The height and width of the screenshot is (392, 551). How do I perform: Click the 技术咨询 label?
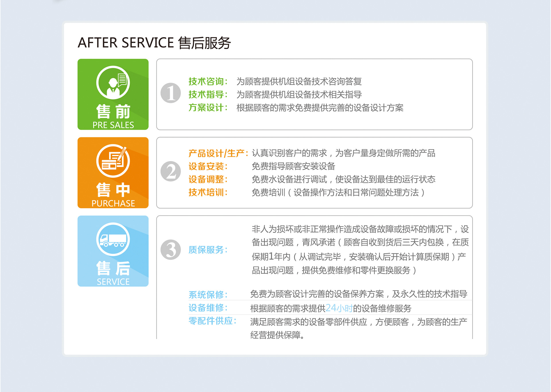coord(207,81)
